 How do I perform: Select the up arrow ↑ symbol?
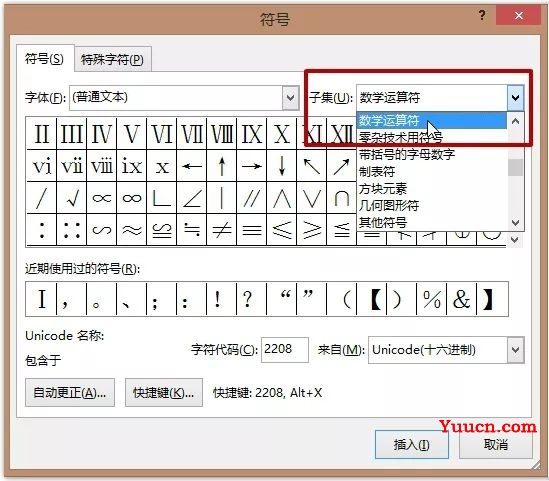pos(222,166)
